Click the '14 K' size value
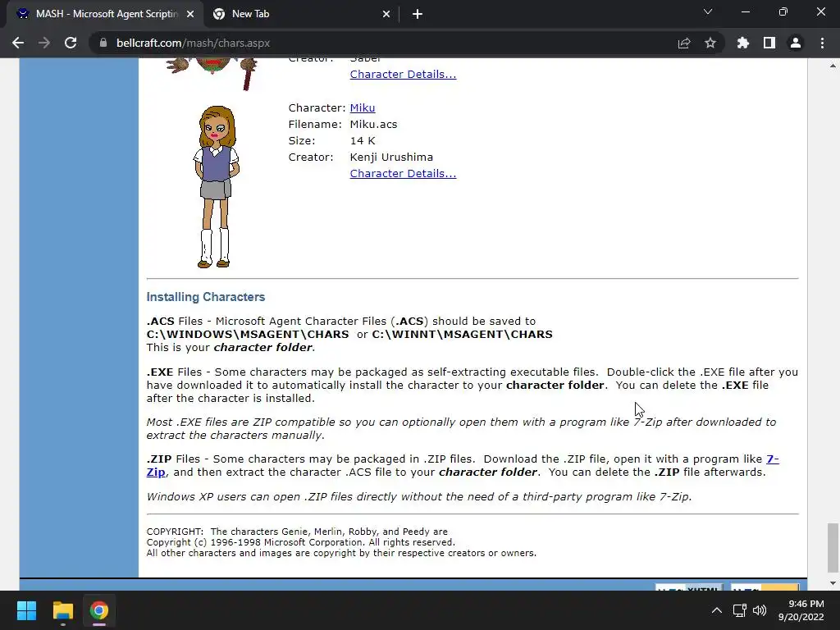 363,141
